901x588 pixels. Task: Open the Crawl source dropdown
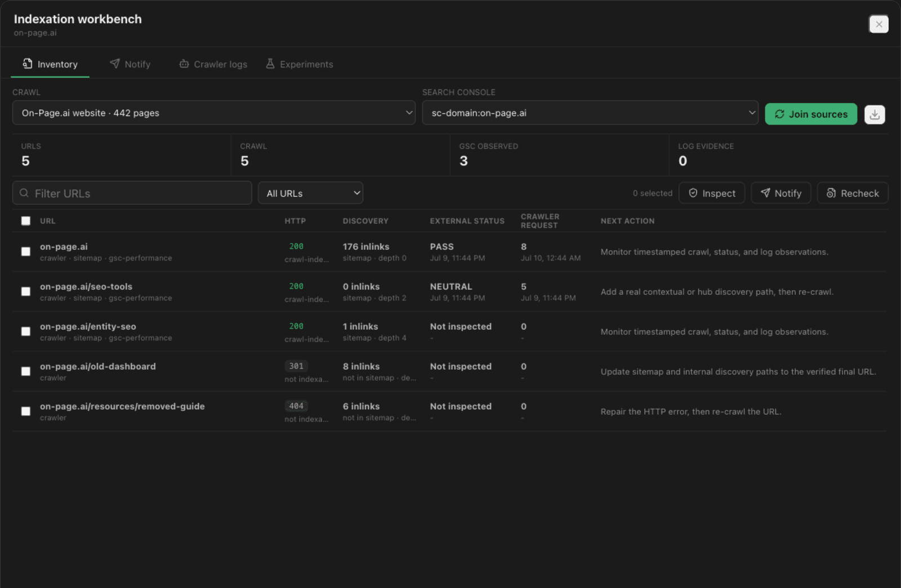[214, 113]
